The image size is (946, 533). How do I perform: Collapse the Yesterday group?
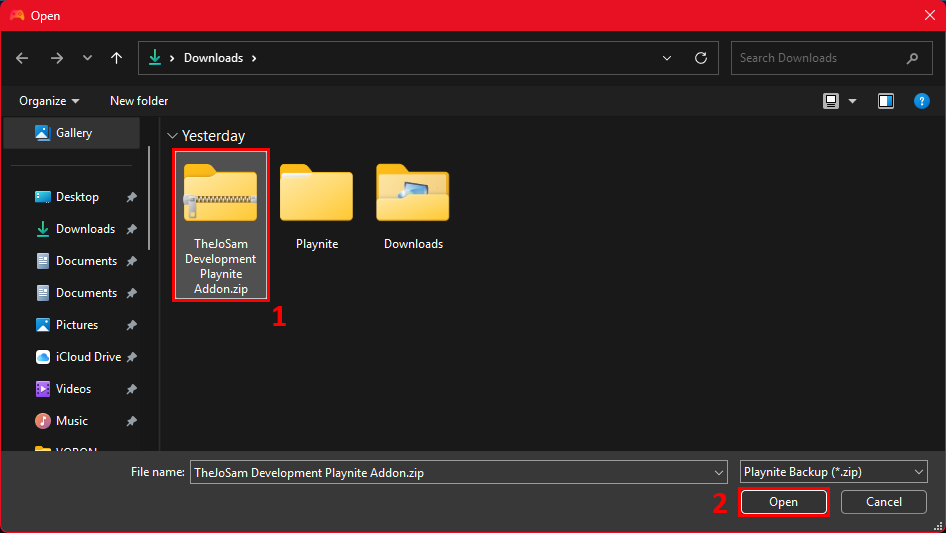(173, 136)
